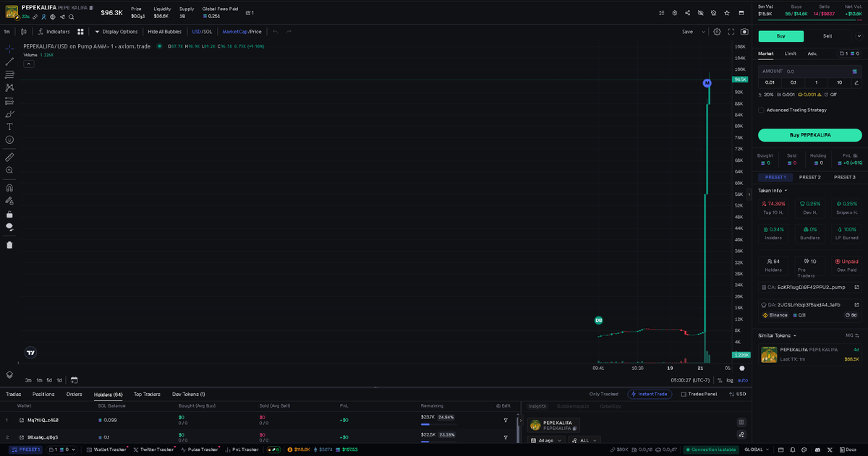
Task: Copy the token name next to PEPE KALIFA
Action: point(91,7)
